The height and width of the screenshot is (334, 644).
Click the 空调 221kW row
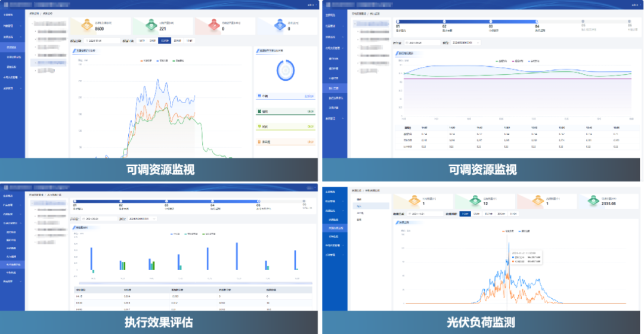point(286,97)
